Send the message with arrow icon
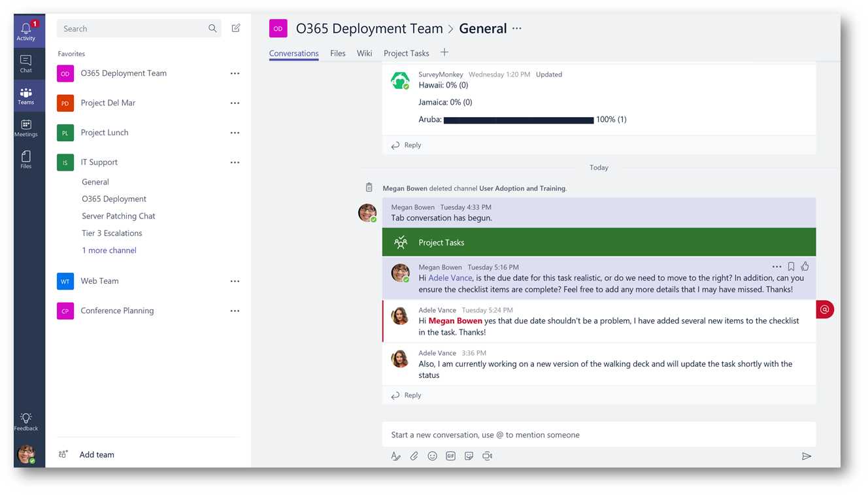Screen dimensions: 868x495 [x=807, y=456]
